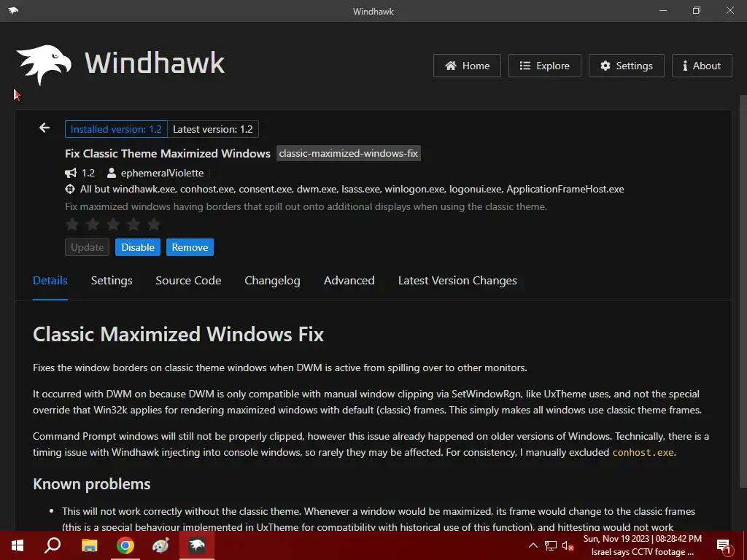Click the window vertical scrollbar
This screenshot has width=747, height=560.
point(743,290)
